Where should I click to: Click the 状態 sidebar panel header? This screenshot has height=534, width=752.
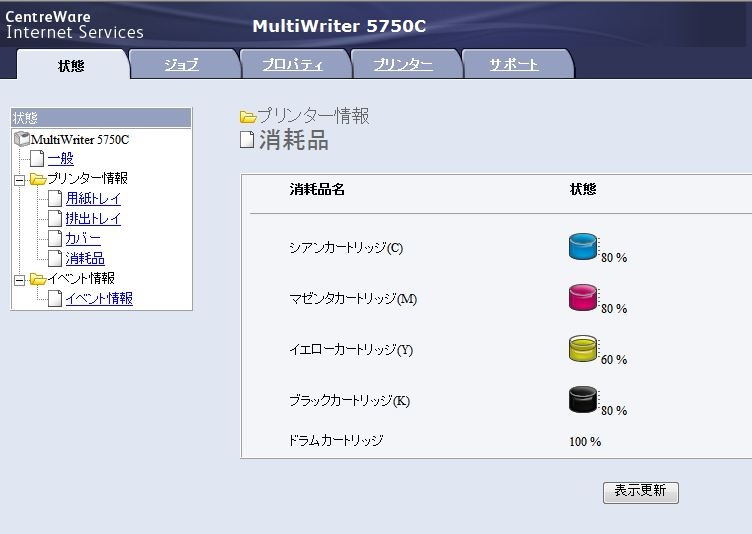tap(101, 118)
